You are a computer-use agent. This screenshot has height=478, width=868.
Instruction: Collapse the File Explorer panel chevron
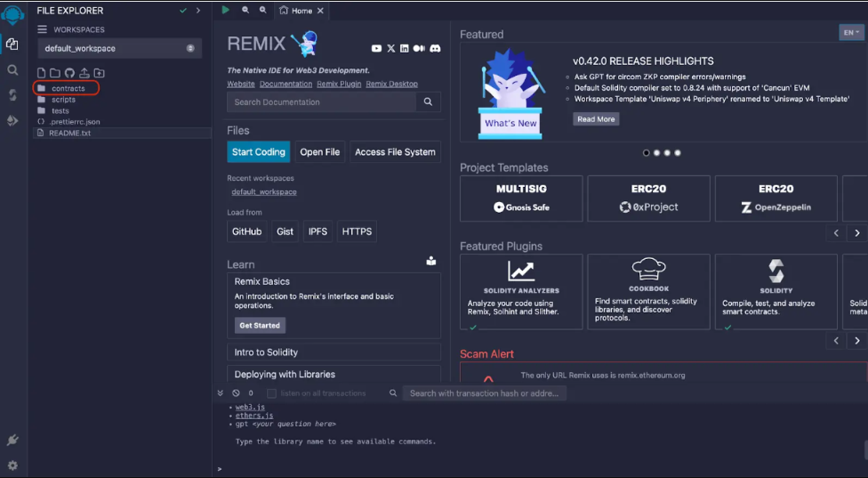coord(198,11)
